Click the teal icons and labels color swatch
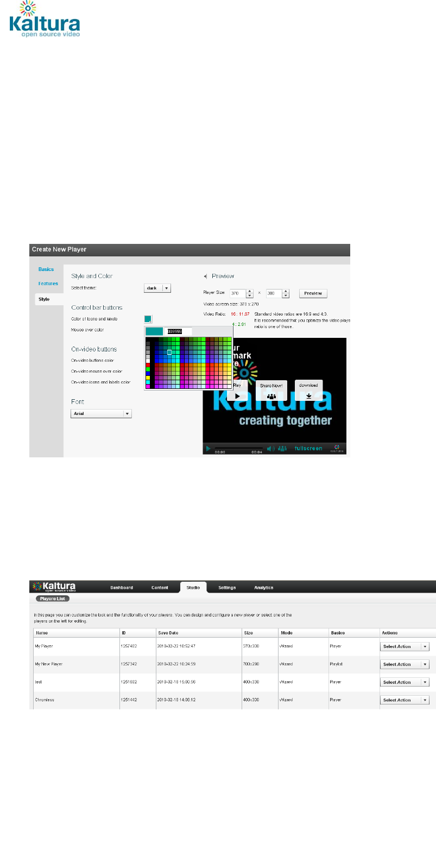The image size is (436, 868). 148,319
